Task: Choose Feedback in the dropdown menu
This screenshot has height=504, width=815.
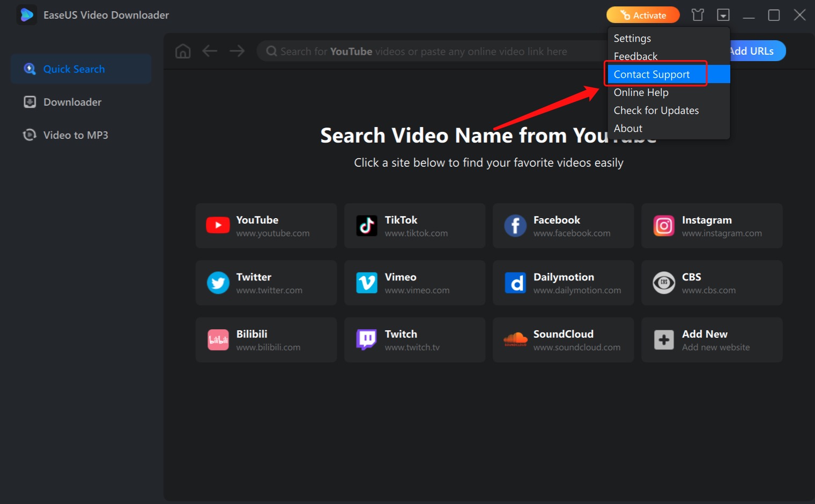Action: pyautogui.click(x=669, y=56)
